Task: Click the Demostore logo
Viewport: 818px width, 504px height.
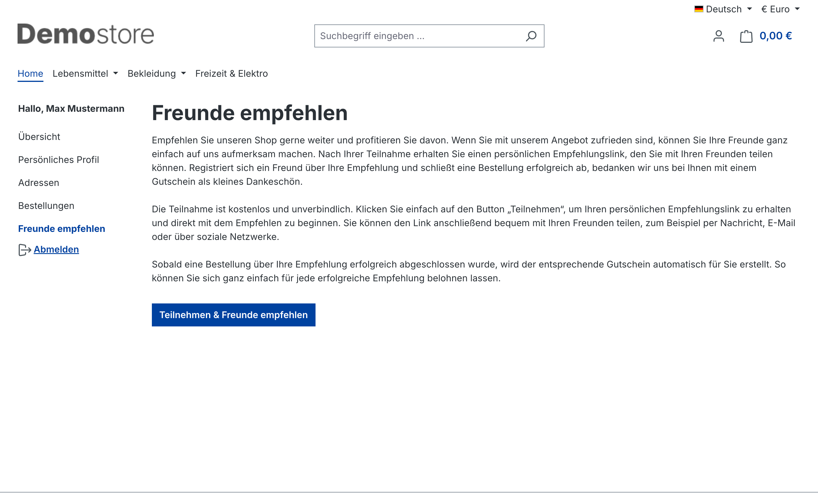Action: 86,34
